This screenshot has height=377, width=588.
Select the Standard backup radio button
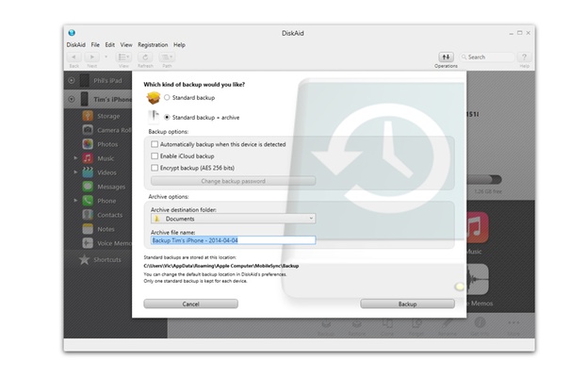[x=167, y=97]
